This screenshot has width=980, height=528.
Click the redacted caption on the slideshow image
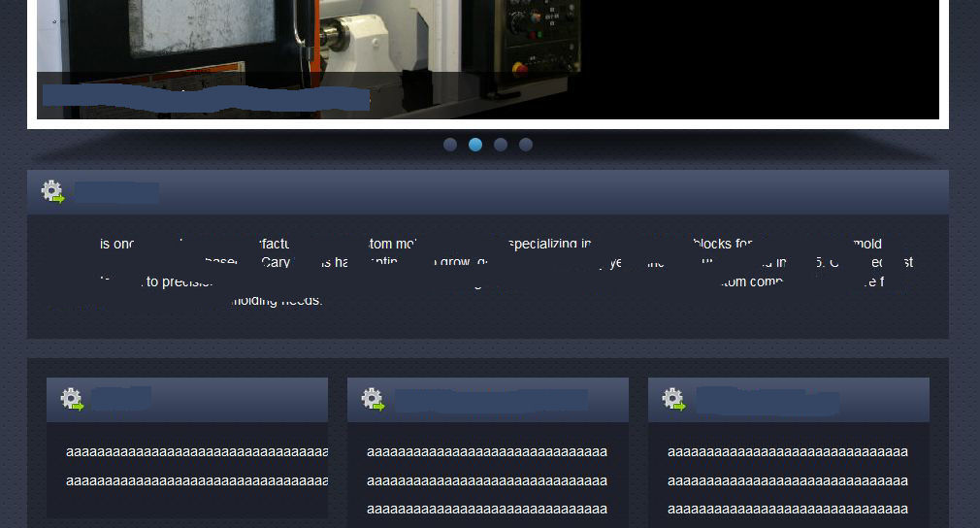point(207,97)
